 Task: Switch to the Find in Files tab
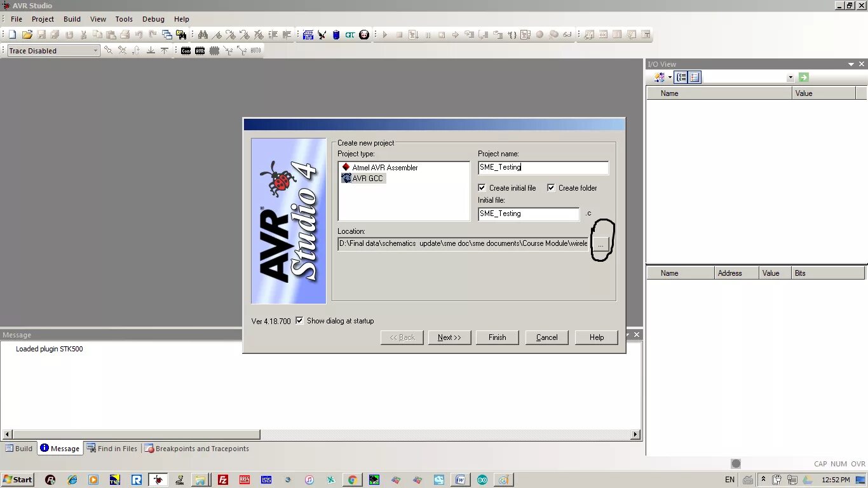click(112, 449)
